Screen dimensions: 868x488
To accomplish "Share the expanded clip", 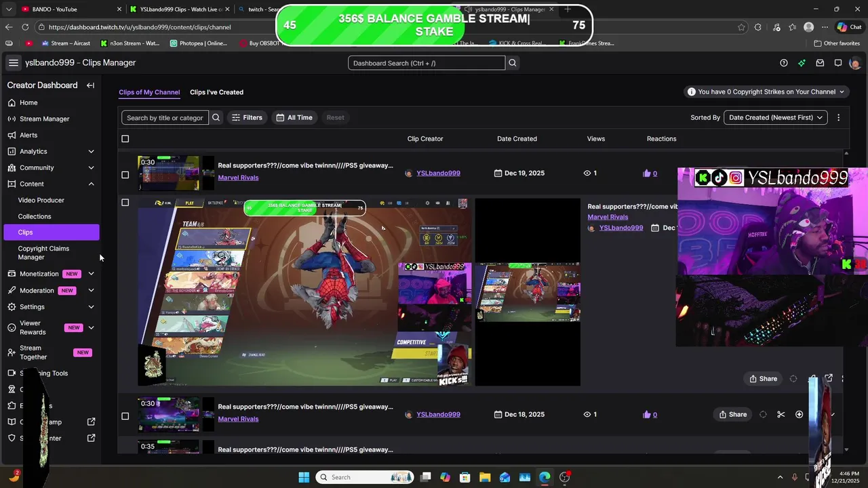I will (763, 379).
